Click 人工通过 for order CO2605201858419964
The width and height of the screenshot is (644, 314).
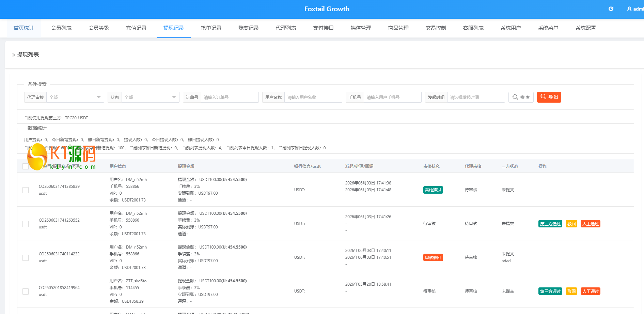point(591,291)
